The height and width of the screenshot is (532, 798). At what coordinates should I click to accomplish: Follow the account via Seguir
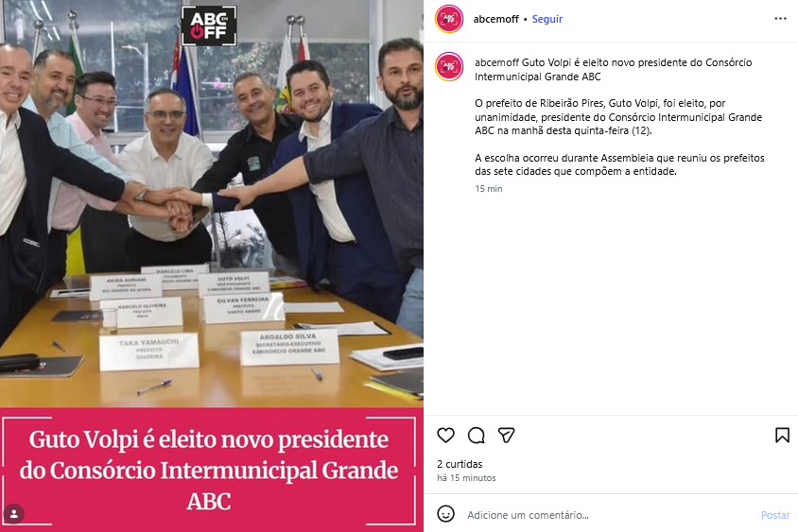point(547,19)
